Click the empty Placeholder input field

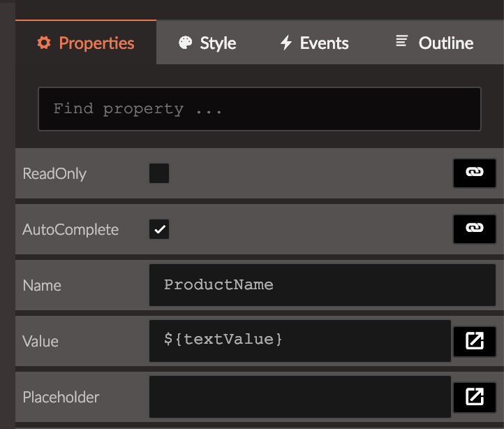(x=300, y=397)
